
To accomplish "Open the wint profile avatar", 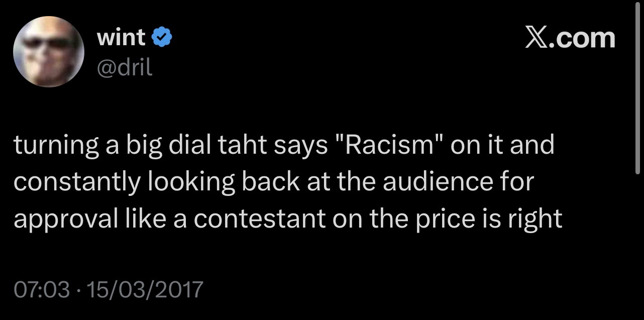I will [x=48, y=51].
